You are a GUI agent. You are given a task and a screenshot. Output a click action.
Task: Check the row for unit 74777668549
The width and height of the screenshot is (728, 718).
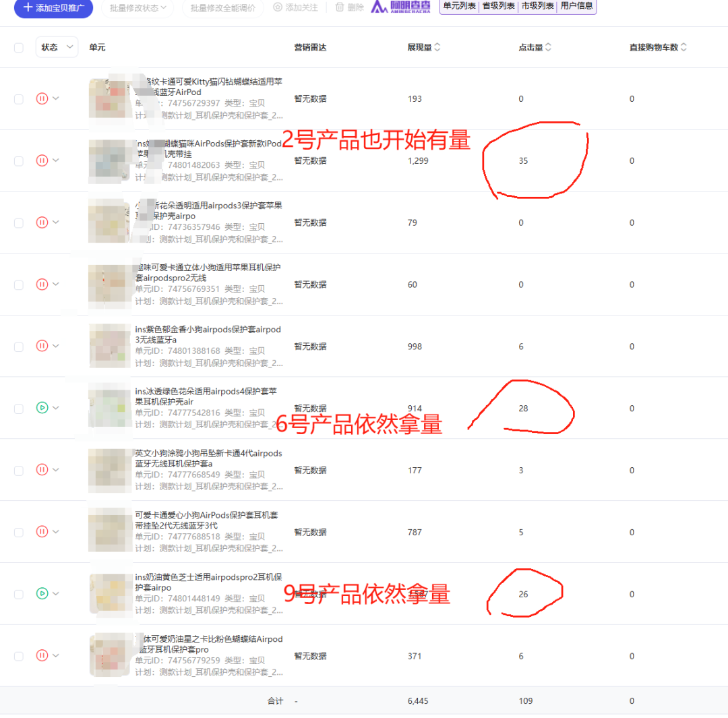(19, 471)
